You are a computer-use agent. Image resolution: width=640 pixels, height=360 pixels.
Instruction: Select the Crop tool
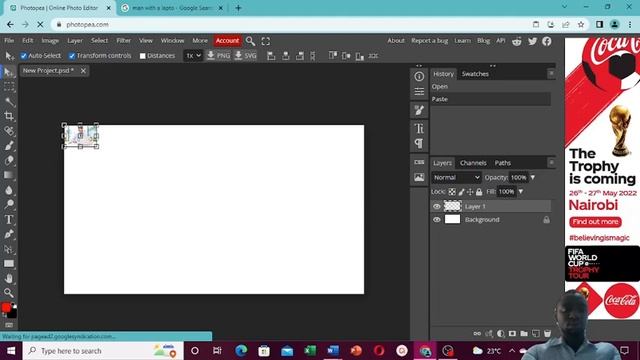click(9, 116)
